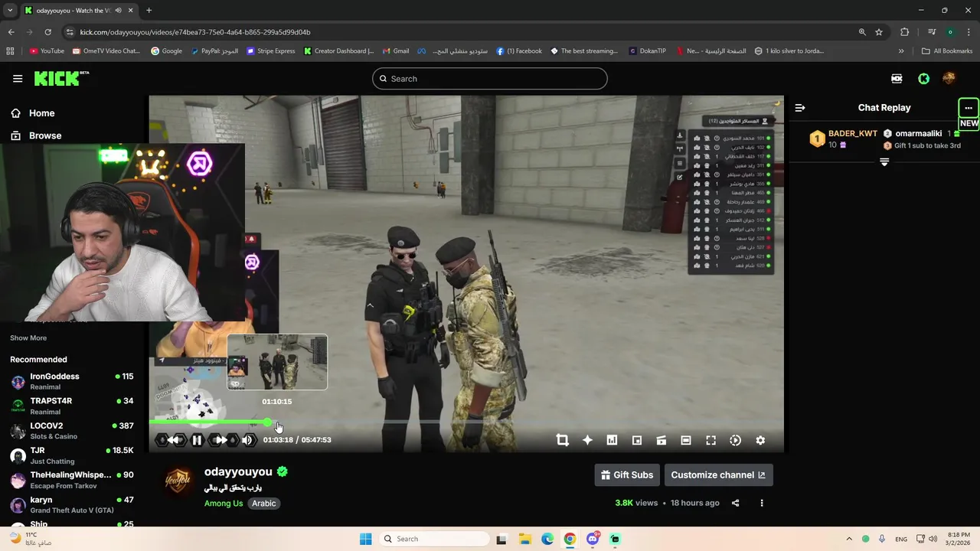This screenshot has height=551, width=980.
Task: Expand hidden bookmarks chevron
Action: [x=901, y=51]
